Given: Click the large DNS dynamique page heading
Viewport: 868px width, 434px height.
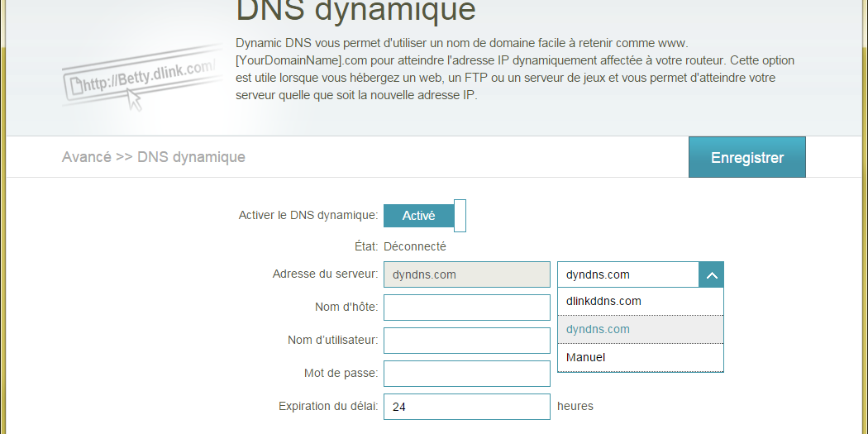Looking at the screenshot, I should click(355, 12).
